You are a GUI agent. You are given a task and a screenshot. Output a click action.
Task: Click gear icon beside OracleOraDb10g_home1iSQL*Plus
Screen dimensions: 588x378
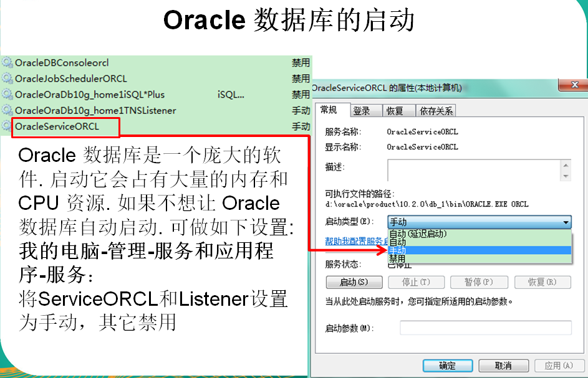coord(7,95)
